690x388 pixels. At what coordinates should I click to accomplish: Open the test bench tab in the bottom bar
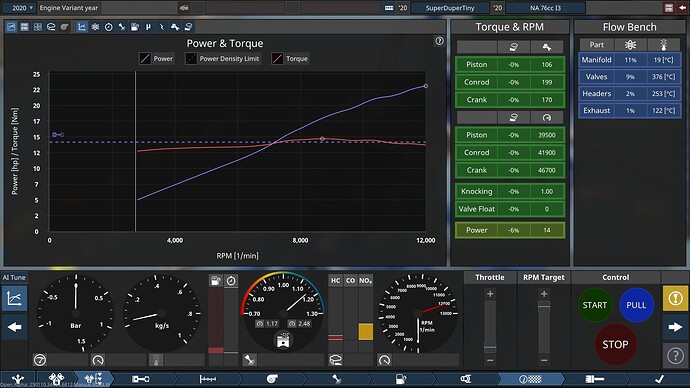[x=530, y=379]
